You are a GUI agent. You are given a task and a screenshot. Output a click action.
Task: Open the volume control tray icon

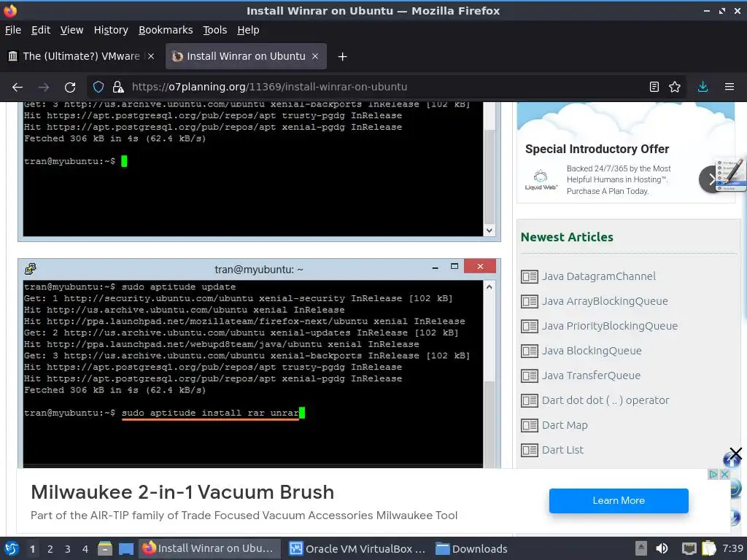click(x=662, y=548)
